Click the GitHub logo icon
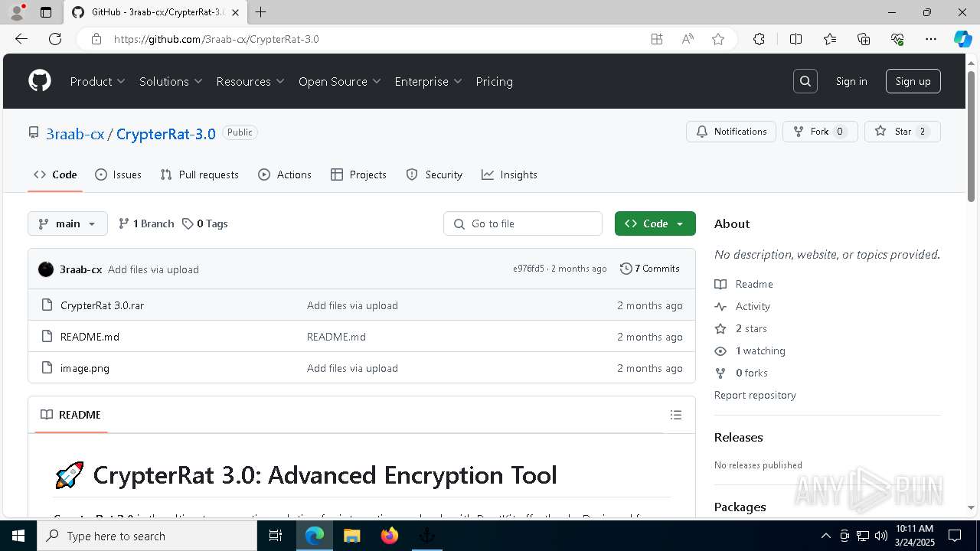The height and width of the screenshot is (551, 980). click(40, 81)
